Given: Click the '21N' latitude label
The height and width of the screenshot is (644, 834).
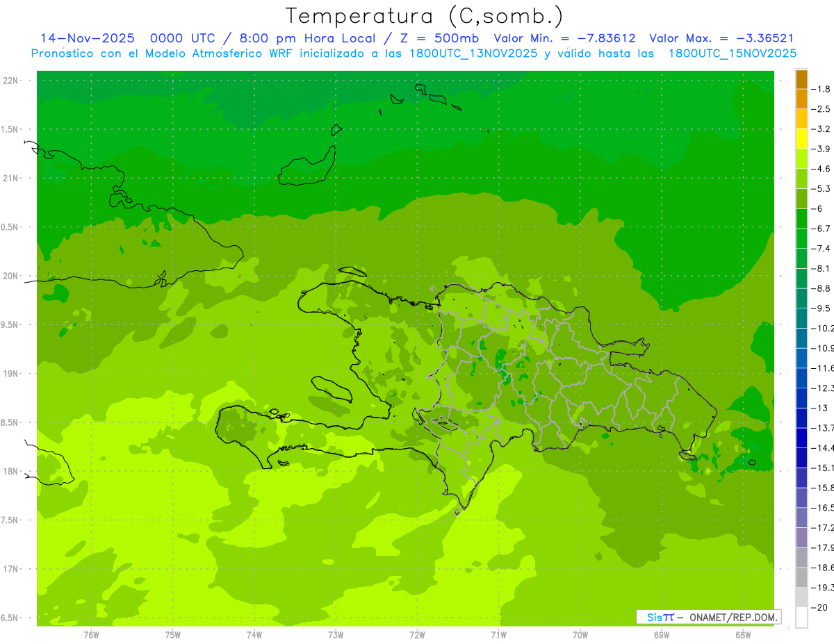Looking at the screenshot, I should tap(11, 179).
